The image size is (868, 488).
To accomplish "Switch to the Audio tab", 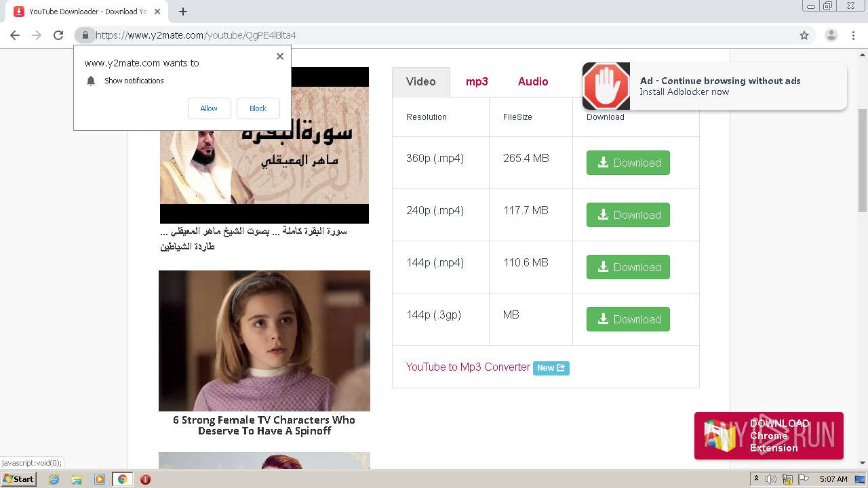I will 533,81.
